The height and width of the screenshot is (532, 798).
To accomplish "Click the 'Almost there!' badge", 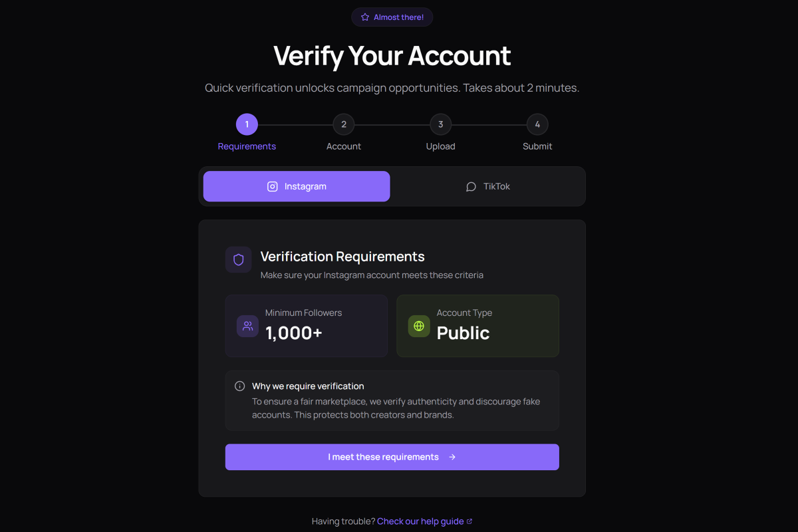I will tap(392, 17).
